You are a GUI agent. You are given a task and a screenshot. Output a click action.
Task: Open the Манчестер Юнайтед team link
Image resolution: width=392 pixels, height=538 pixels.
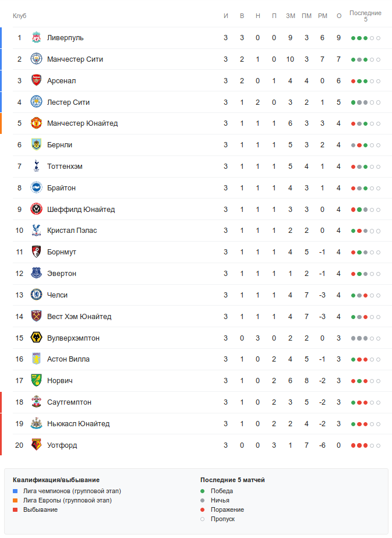point(82,123)
